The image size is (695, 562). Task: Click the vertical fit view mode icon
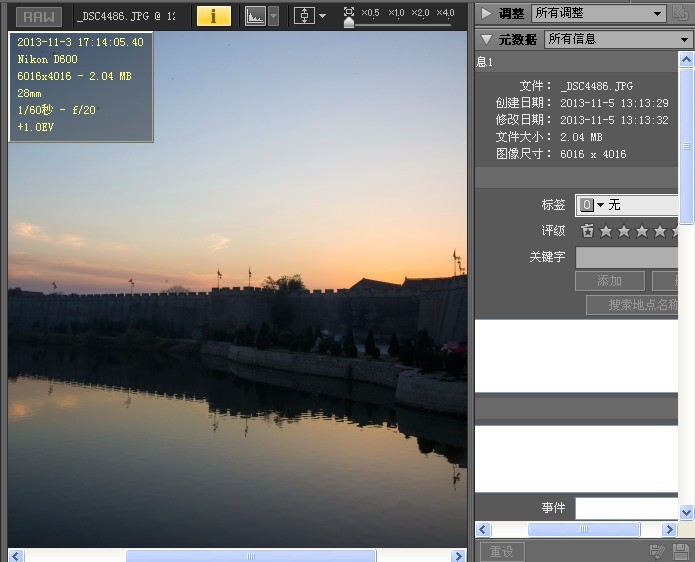[305, 16]
